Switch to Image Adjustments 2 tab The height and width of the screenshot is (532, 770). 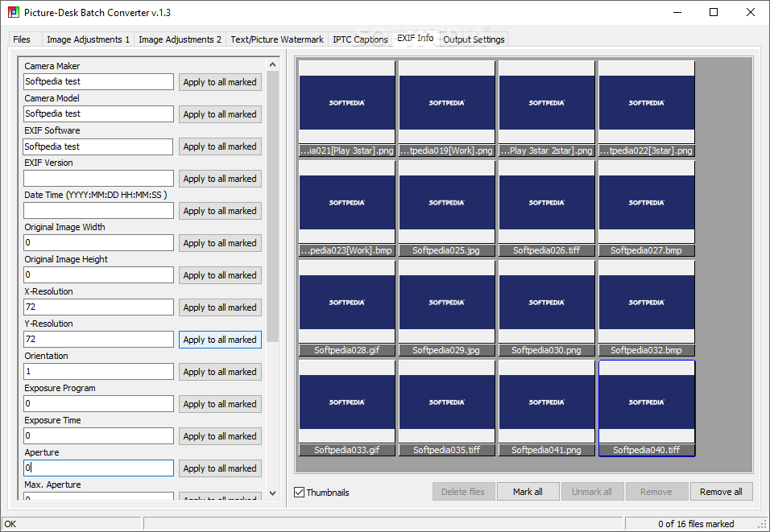(x=180, y=39)
